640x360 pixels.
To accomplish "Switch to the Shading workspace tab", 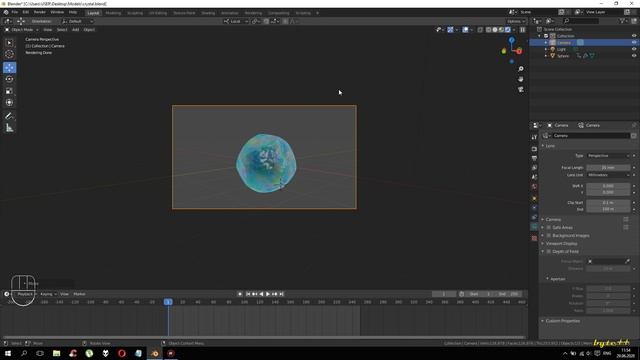I will point(208,13).
